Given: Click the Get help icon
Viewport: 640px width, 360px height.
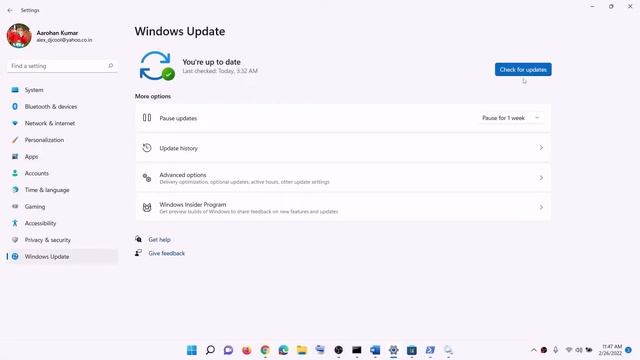Looking at the screenshot, I should (x=139, y=239).
